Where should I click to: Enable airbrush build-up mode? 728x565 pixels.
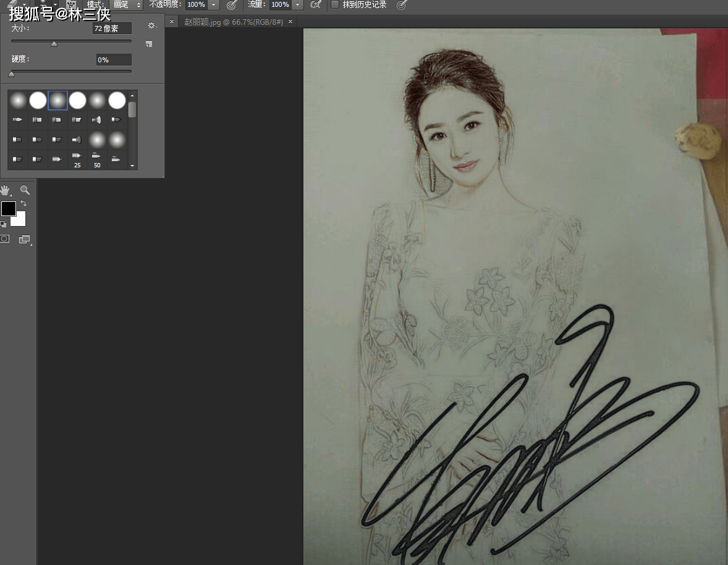tap(316, 5)
